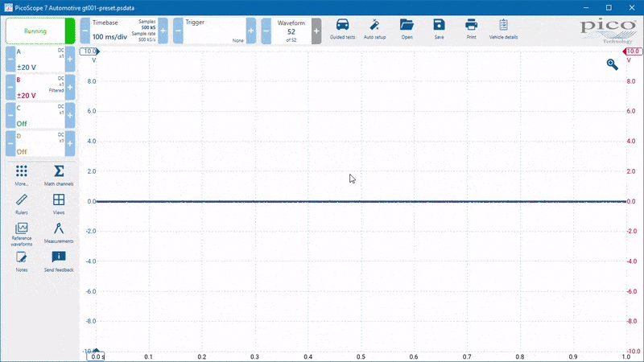Increase the timebase with plus button

click(x=163, y=31)
